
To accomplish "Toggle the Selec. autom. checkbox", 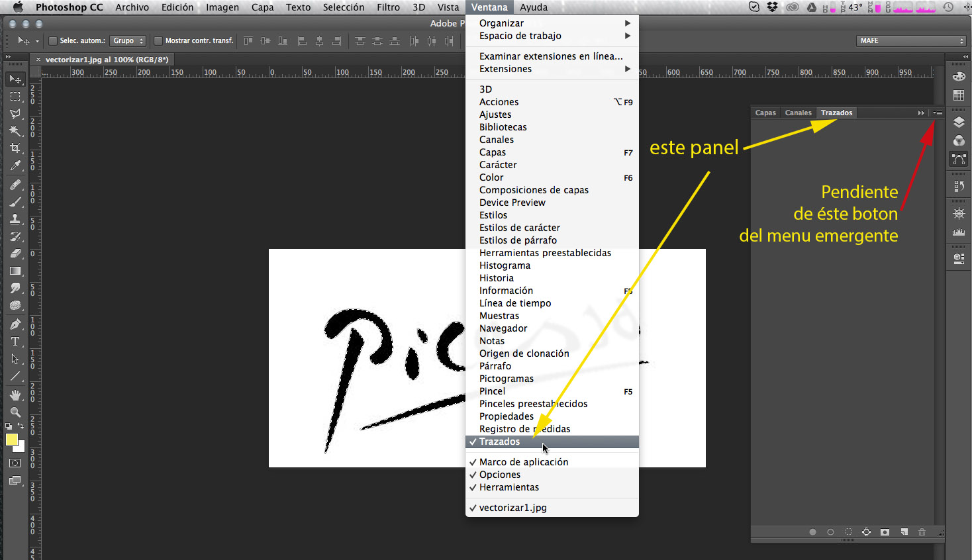I will coord(54,41).
